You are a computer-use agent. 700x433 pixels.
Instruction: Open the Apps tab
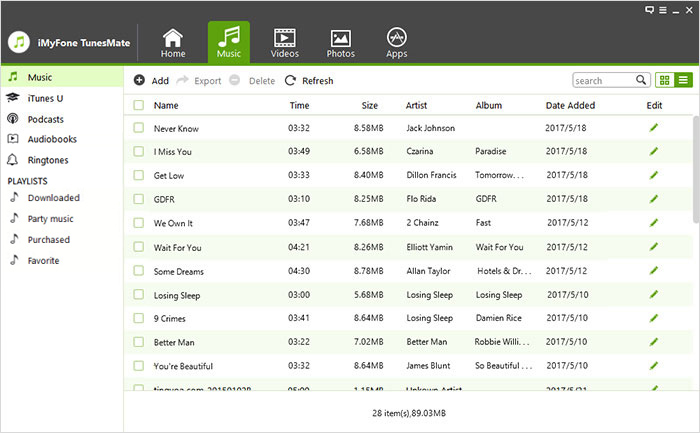click(x=396, y=43)
